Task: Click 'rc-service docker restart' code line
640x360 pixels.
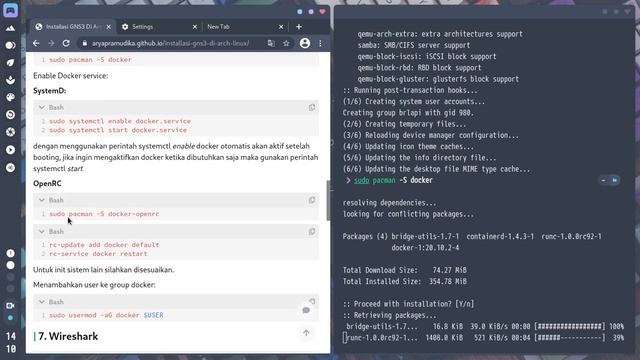Action: pyautogui.click(x=98, y=254)
